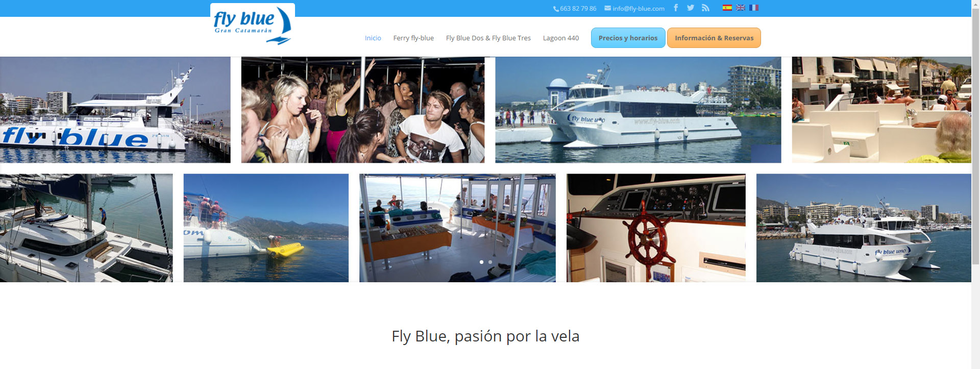Open Fly Blue Dos & Fly Blue Tres page
The image size is (980, 369).
click(488, 38)
